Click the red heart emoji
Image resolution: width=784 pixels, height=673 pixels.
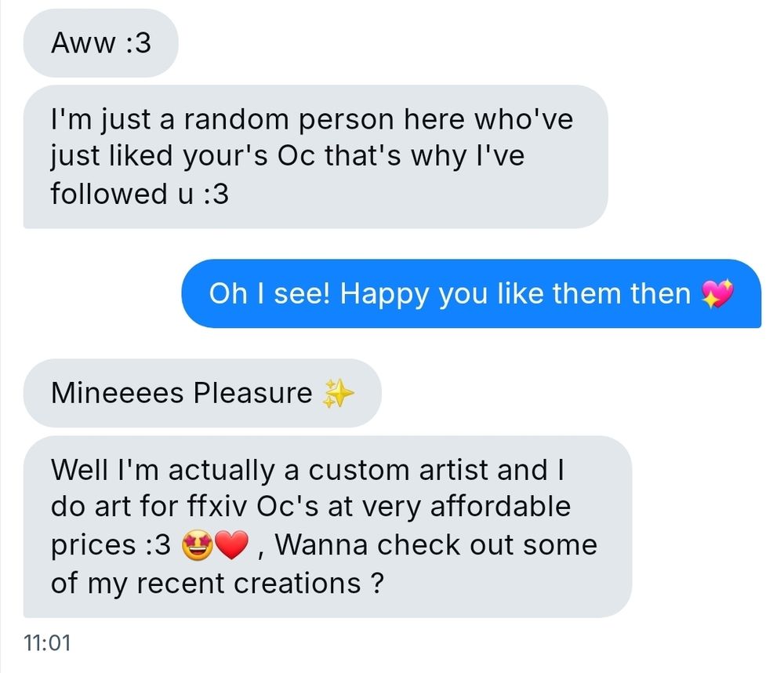click(x=232, y=545)
